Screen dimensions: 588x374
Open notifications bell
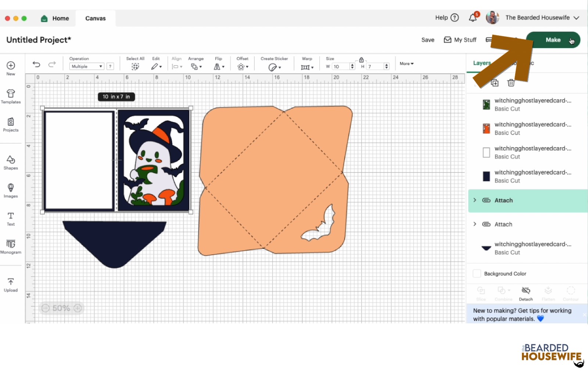point(473,18)
